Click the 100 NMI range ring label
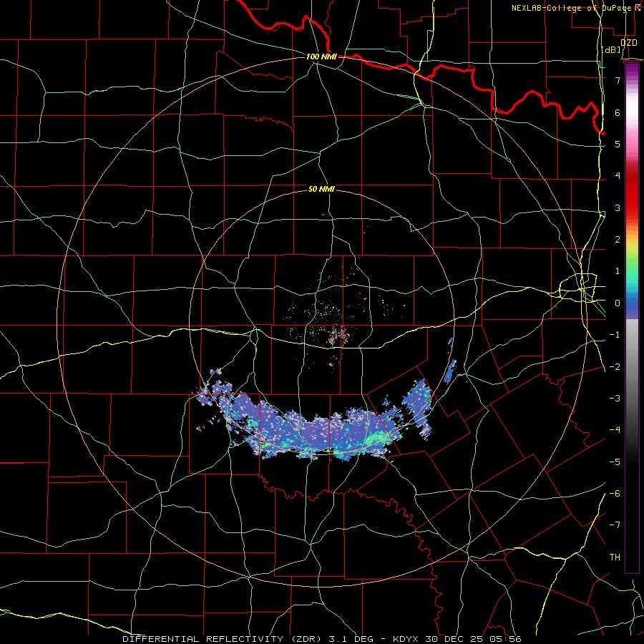Viewport: 644px width, 644px height. pos(321,57)
